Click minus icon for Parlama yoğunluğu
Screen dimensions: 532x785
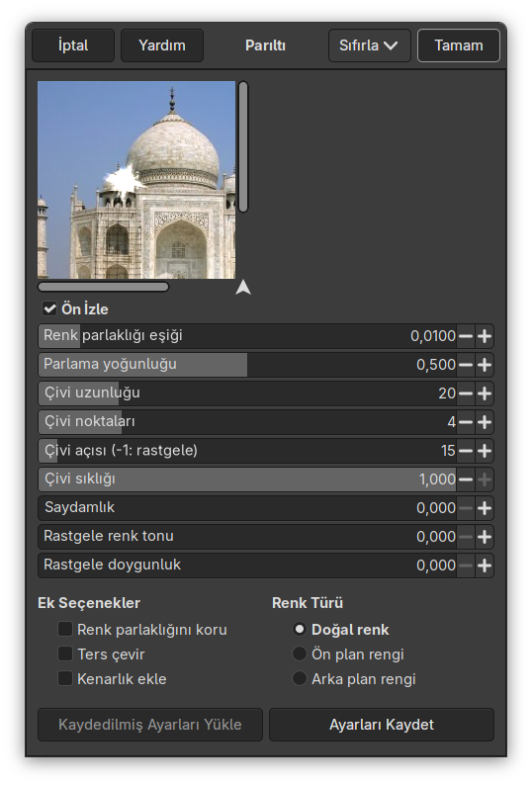coord(466,365)
